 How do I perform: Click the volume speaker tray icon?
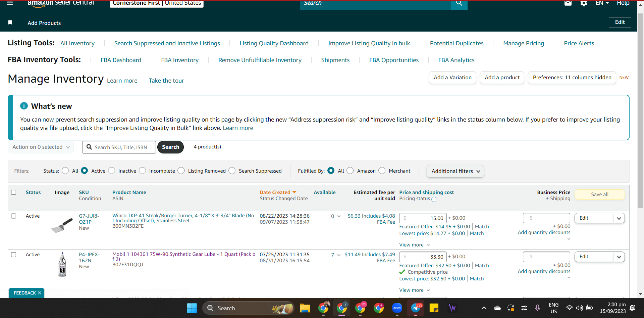coord(579,308)
